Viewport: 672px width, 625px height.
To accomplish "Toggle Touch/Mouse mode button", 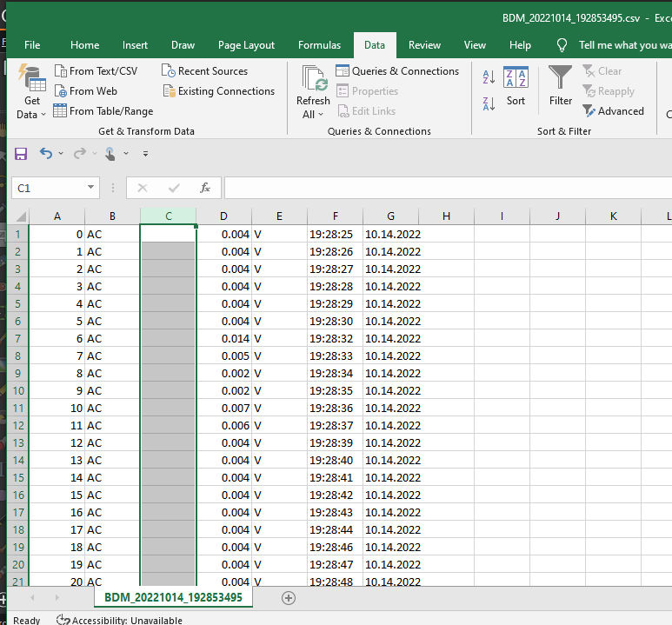I will 110,154.
